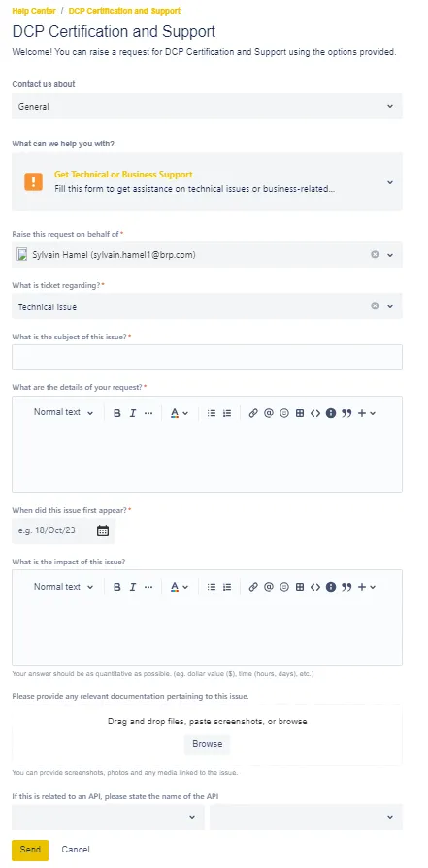This screenshot has height=868, width=428.
Task: Expand the Get Technical or Business Support selector
Action: click(x=207, y=182)
